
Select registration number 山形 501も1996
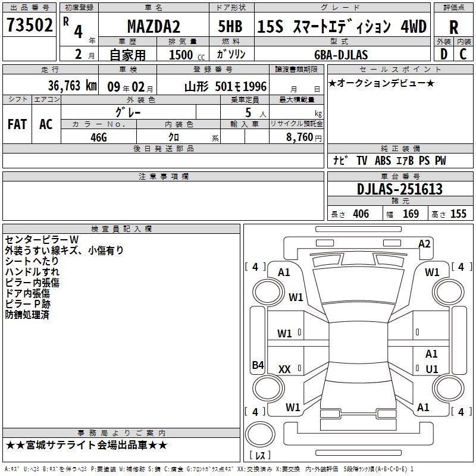226,87
